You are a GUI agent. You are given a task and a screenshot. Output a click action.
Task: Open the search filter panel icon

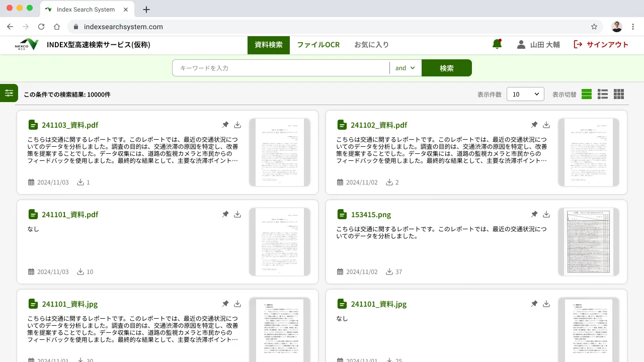9,93
